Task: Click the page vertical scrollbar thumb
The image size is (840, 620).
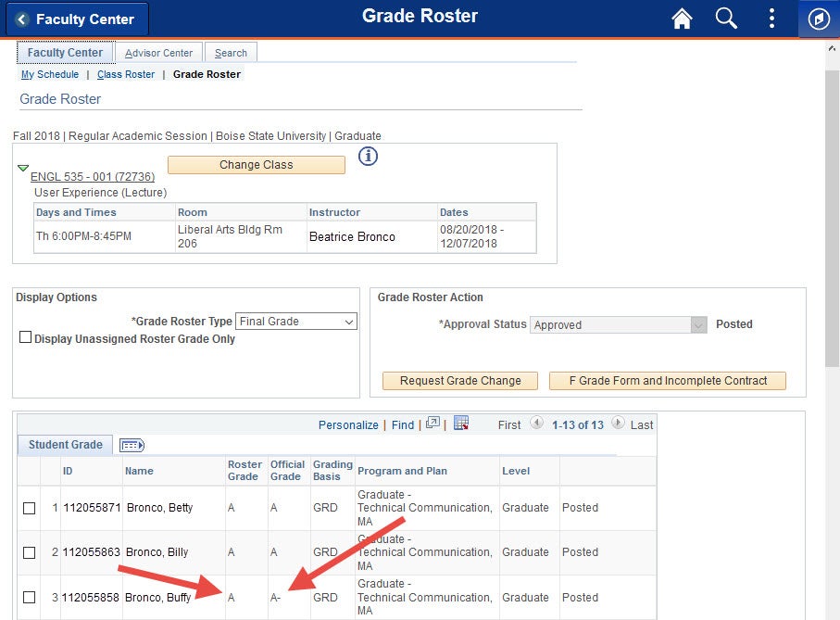Action: pyautogui.click(x=832, y=219)
